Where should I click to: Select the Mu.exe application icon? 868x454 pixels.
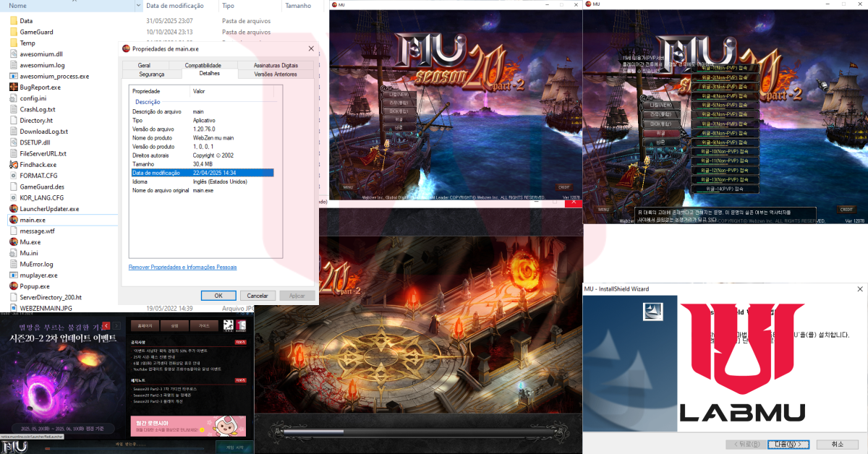[14, 242]
